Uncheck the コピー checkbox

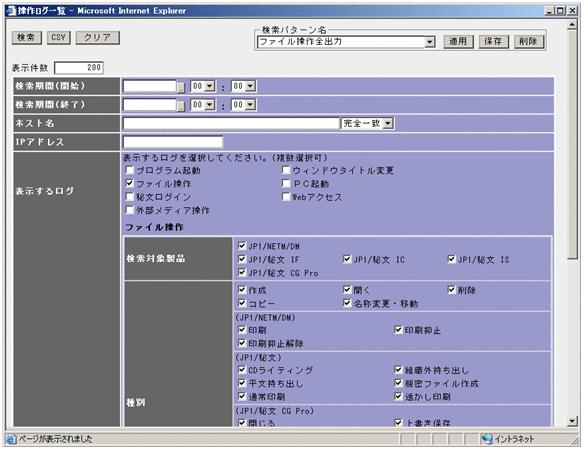pyautogui.click(x=242, y=303)
